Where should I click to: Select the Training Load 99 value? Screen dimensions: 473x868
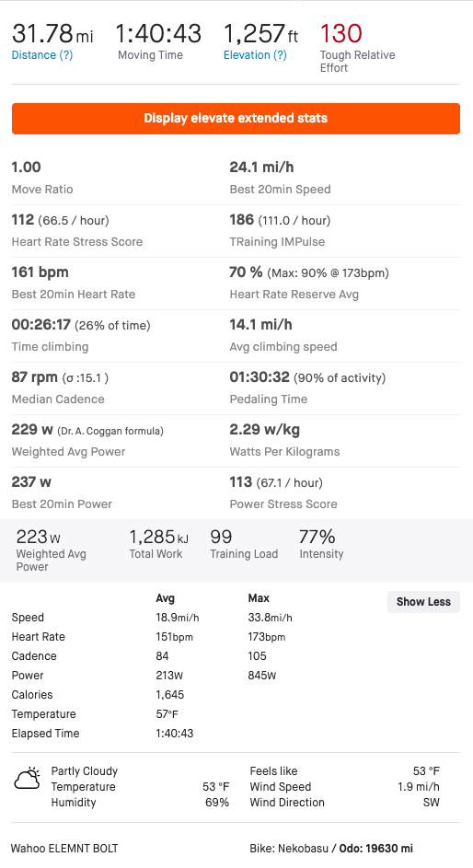point(221,537)
